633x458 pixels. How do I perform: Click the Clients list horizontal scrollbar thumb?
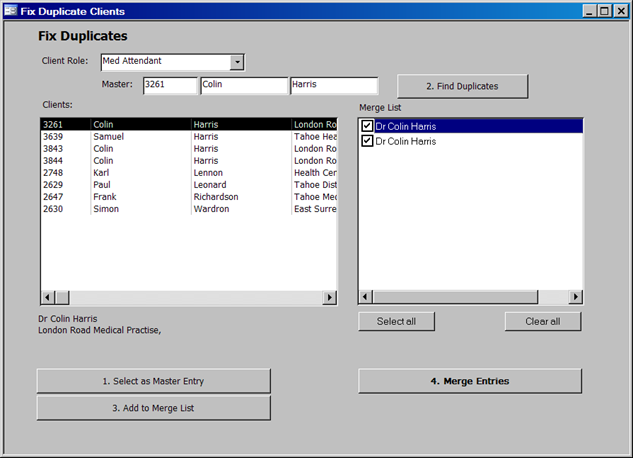click(x=62, y=298)
